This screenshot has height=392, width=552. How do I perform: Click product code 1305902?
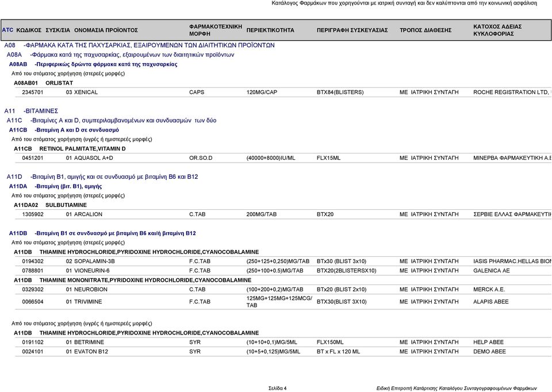tap(33, 214)
